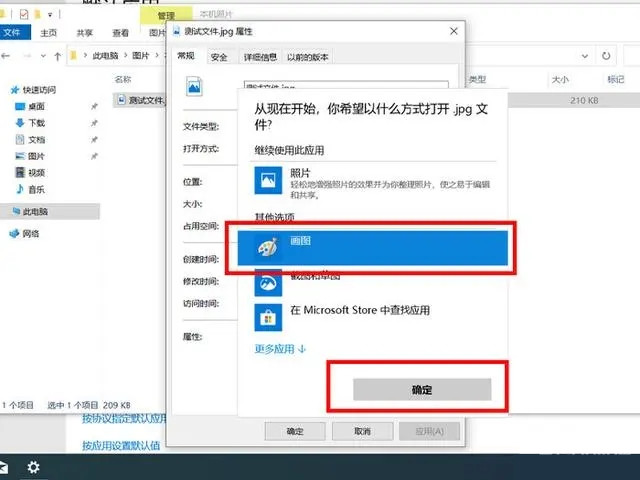The image size is (640, 480).
Task: Click the up-folder arrow in Explorer
Action: coord(58,56)
